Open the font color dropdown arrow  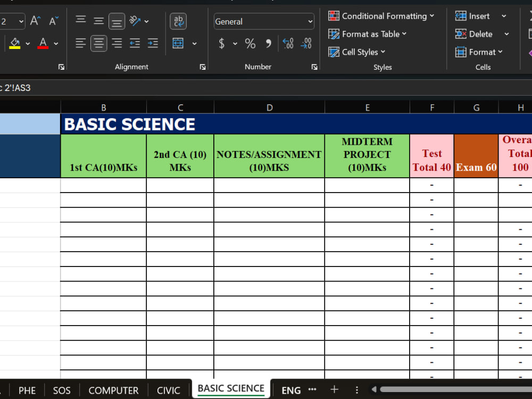(x=56, y=44)
